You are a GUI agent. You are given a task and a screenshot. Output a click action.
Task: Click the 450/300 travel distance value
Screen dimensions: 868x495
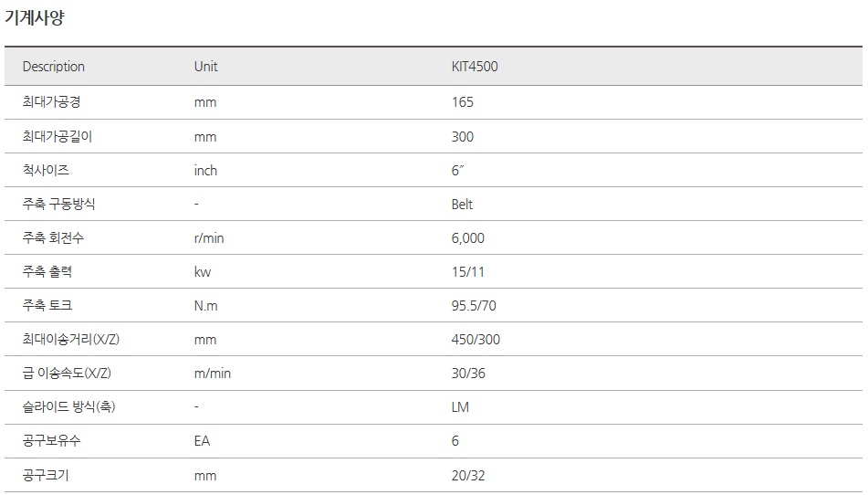476,340
